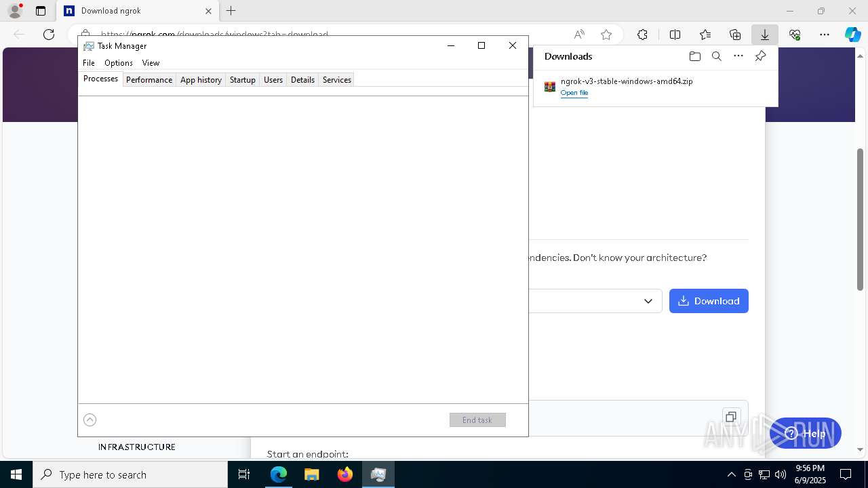Screen dimensions: 868x488
Task: Launch Firefox from taskbar
Action: [x=345, y=474]
